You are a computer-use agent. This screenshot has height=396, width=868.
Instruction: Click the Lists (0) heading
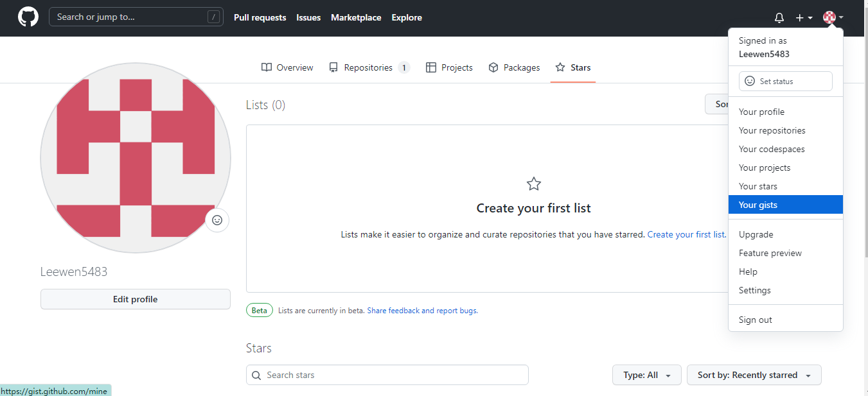point(265,105)
